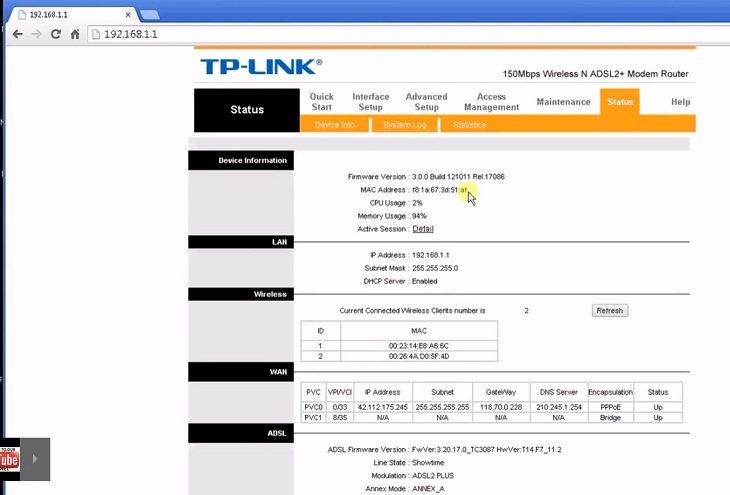Click Annex Mode ANNEX_A value

(x=428, y=488)
